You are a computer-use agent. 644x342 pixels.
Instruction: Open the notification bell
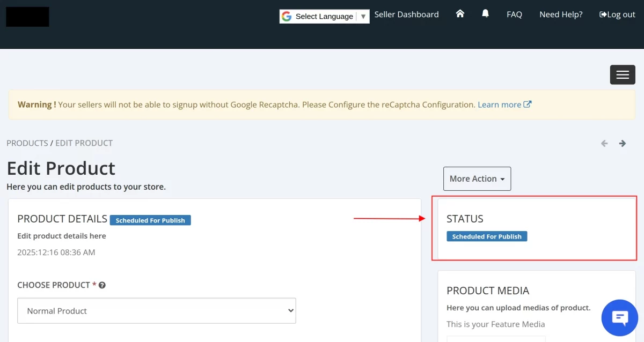[485, 14]
